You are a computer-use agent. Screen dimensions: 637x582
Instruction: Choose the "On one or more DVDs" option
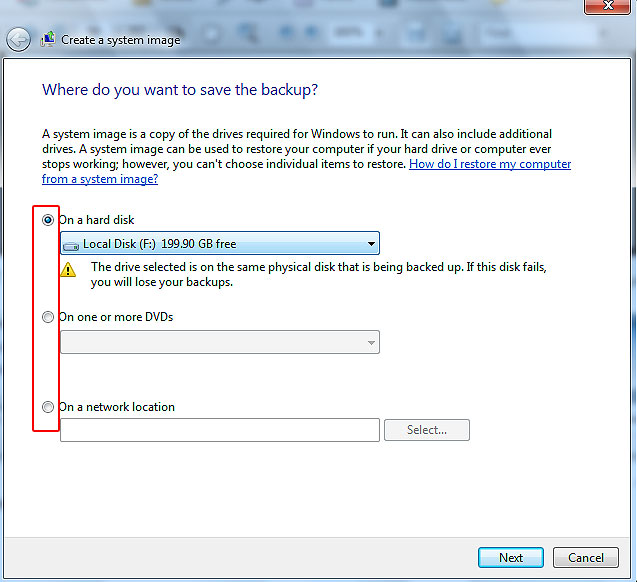click(48, 317)
